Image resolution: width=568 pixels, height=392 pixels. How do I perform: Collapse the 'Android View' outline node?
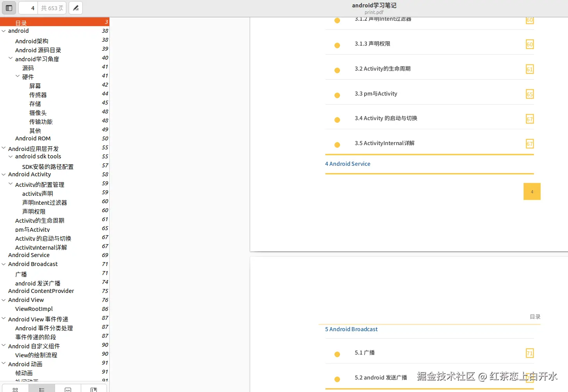[x=4, y=300]
